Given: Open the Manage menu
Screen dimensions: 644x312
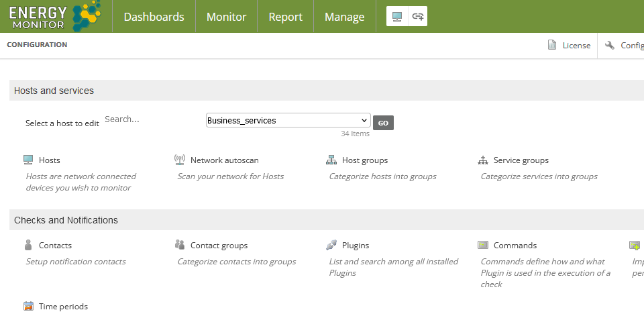Looking at the screenshot, I should (344, 17).
